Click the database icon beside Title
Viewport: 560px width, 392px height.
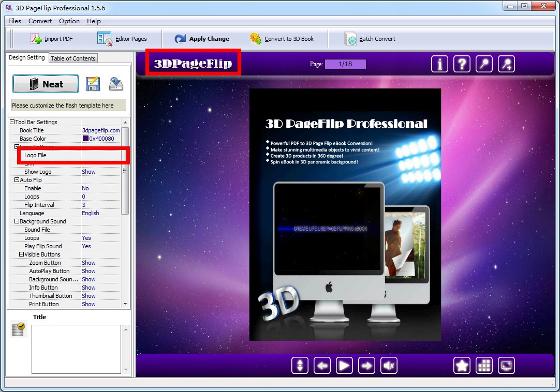click(x=18, y=329)
